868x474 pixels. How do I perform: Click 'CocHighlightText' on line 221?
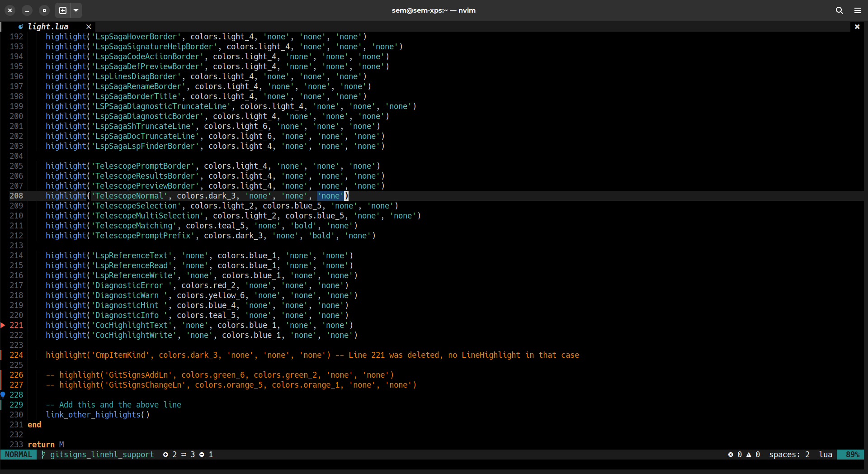pyautogui.click(x=132, y=325)
